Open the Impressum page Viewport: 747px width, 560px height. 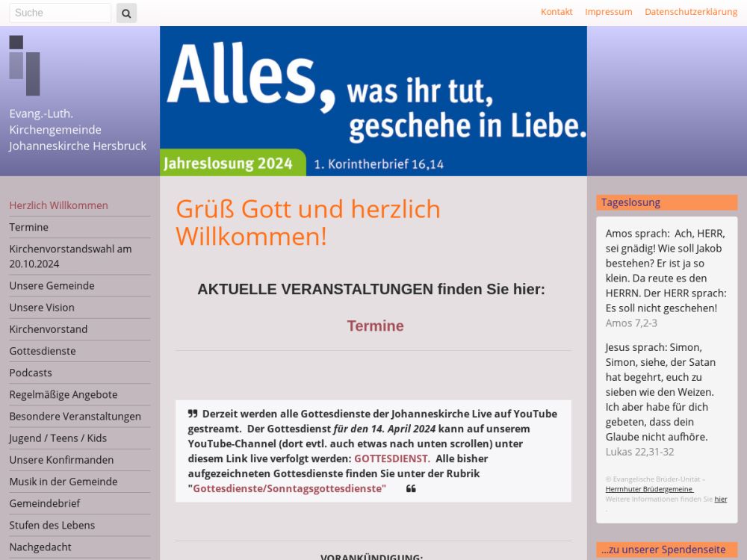pyautogui.click(x=608, y=12)
